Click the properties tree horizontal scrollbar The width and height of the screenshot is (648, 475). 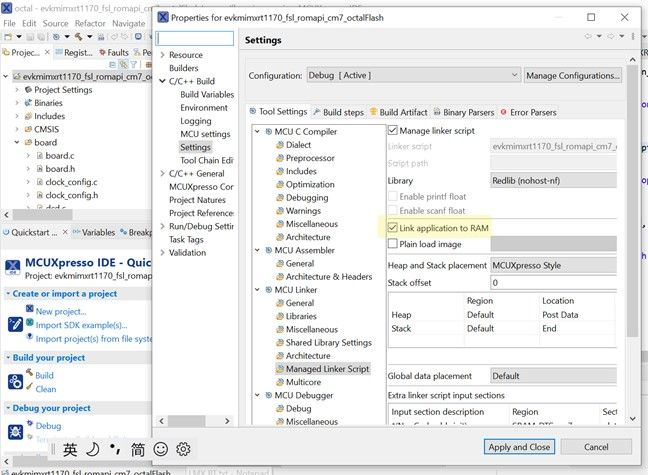[186, 421]
